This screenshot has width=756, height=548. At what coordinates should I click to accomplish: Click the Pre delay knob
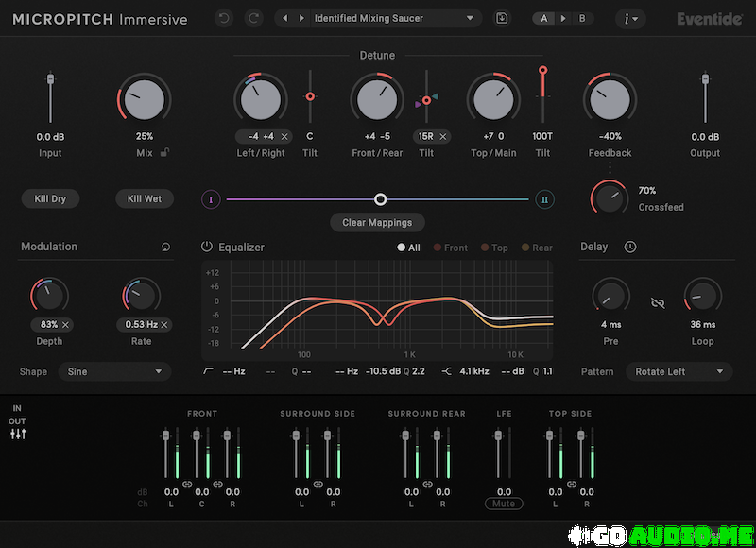(x=610, y=295)
